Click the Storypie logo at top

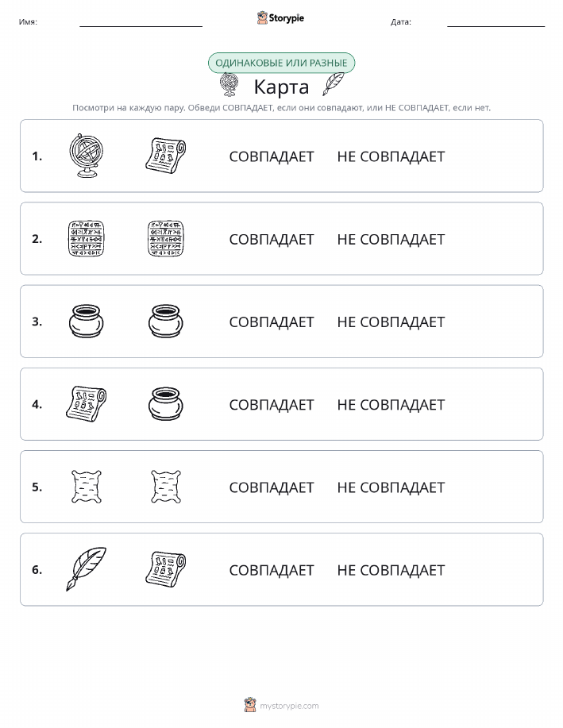click(280, 18)
